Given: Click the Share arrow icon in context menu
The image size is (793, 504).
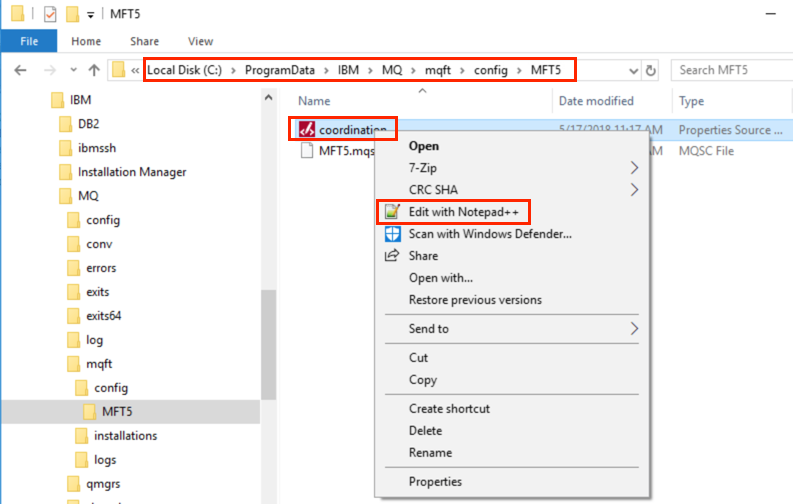Looking at the screenshot, I should coord(392,255).
